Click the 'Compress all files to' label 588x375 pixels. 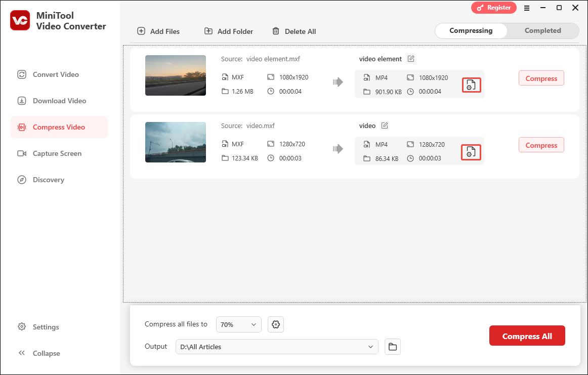[x=176, y=324]
